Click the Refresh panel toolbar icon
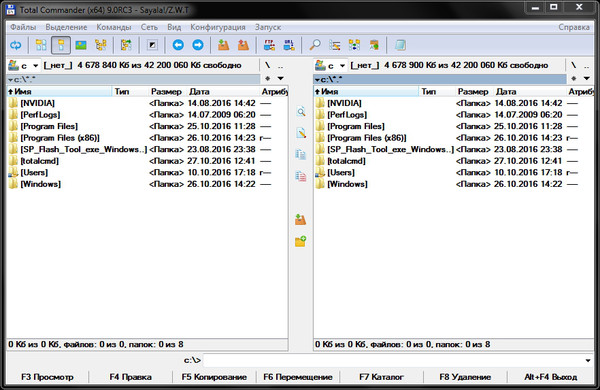 click(16, 46)
